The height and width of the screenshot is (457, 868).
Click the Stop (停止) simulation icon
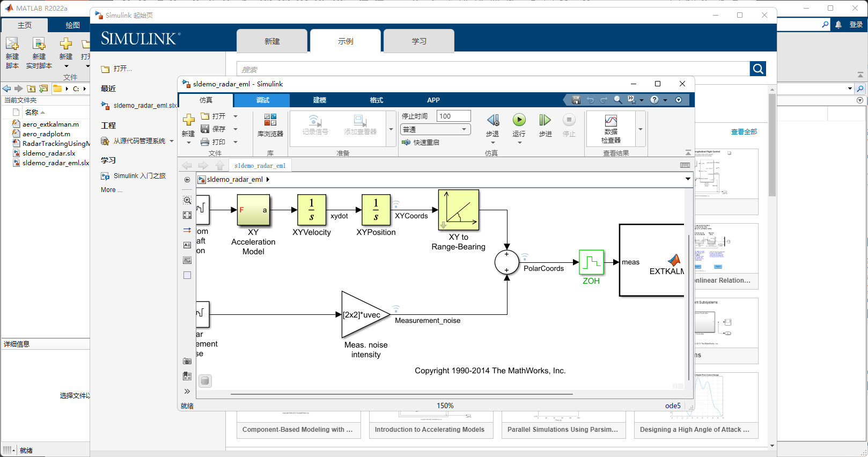pyautogui.click(x=569, y=120)
